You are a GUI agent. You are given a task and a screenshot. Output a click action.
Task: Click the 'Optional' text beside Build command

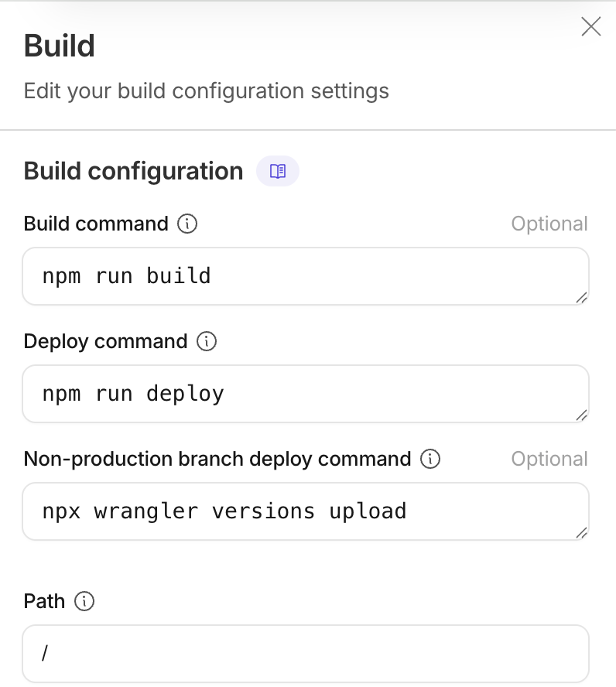(x=549, y=224)
